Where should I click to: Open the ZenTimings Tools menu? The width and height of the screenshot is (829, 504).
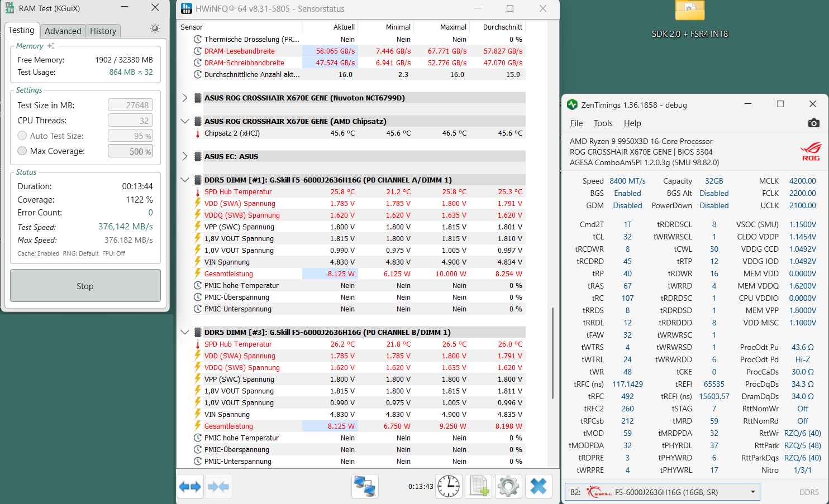(x=603, y=123)
